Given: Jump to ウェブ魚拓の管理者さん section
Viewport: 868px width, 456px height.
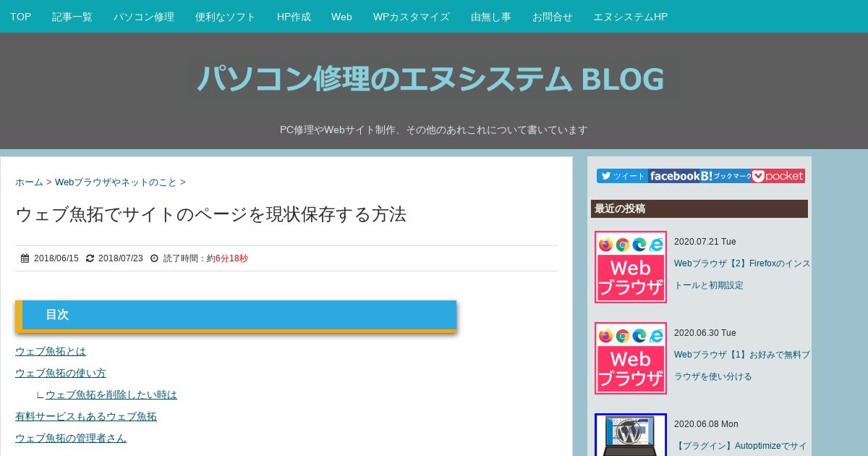Looking at the screenshot, I should (71, 438).
